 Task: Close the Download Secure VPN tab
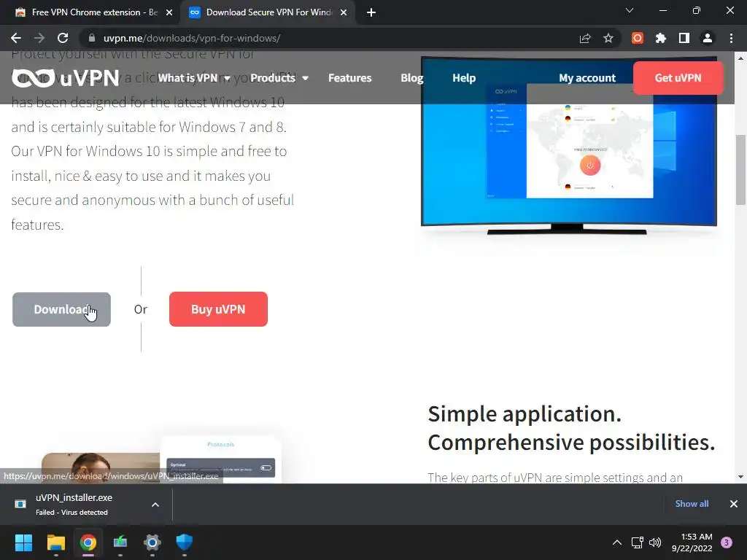click(344, 12)
